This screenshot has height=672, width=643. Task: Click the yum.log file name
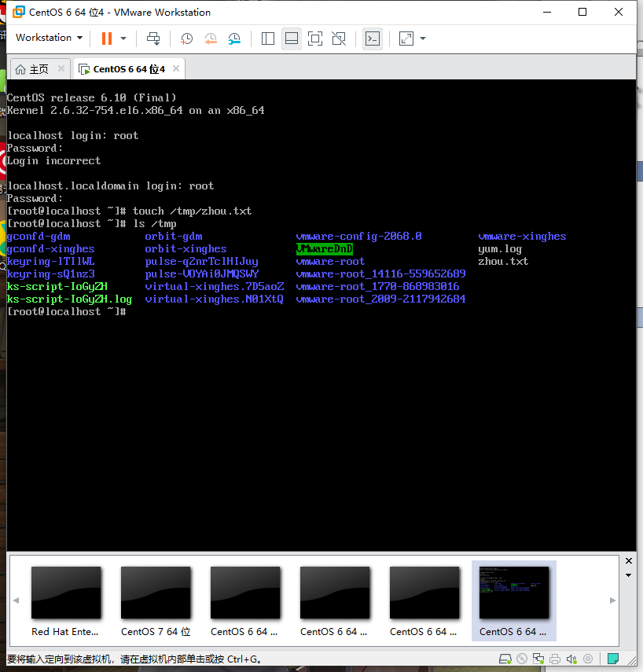[x=500, y=249]
